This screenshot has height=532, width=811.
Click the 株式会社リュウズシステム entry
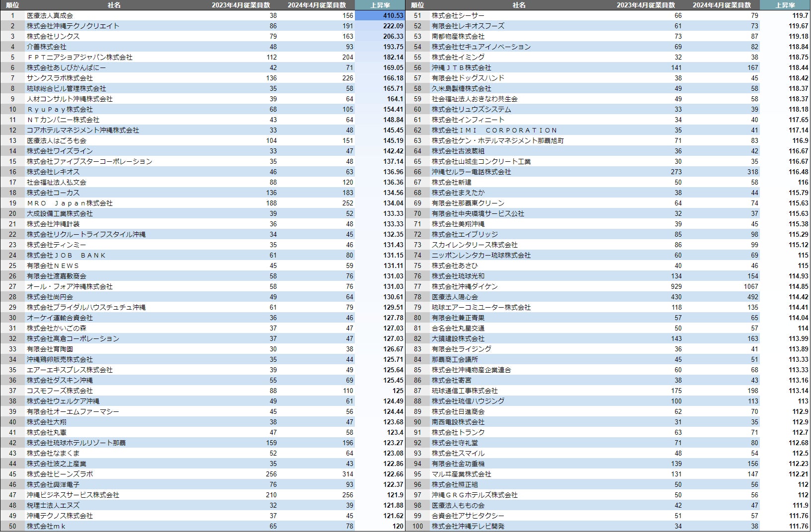(x=472, y=109)
